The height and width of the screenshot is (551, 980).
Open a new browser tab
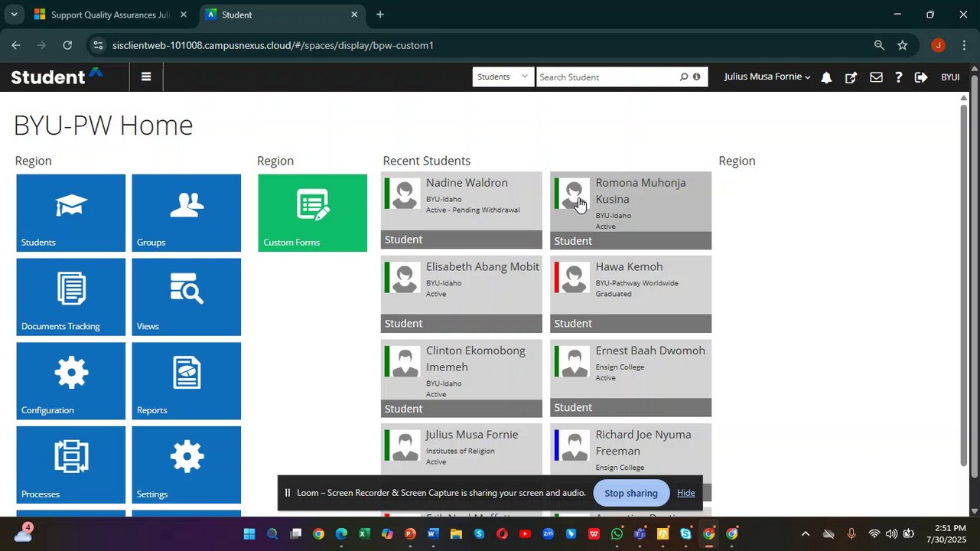coord(380,15)
